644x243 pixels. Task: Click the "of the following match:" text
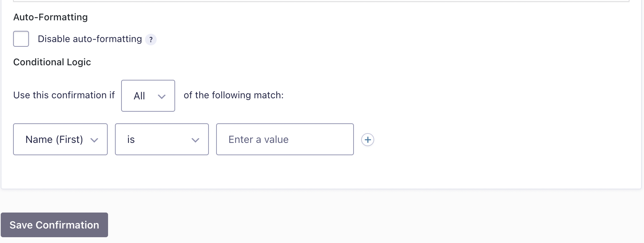point(234,95)
